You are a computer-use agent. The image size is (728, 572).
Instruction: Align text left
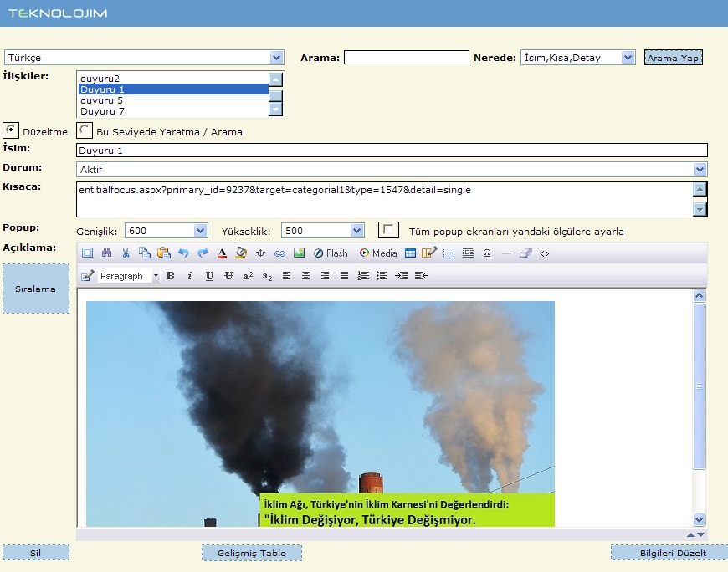286,276
